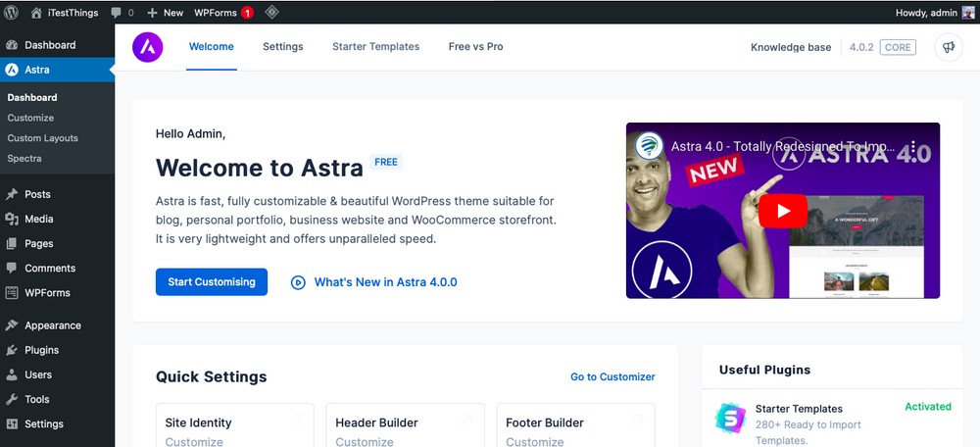
Task: Click the Activated status for Starter Templates
Action: [928, 407]
